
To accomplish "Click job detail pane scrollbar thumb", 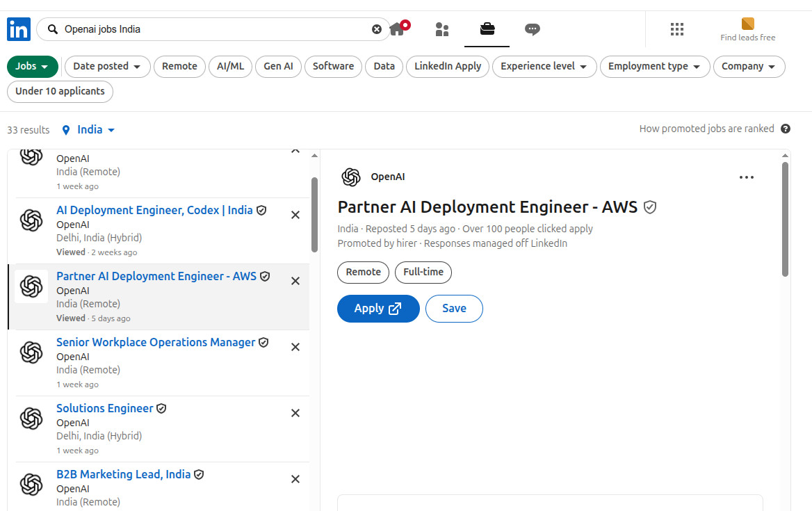I will [785, 220].
